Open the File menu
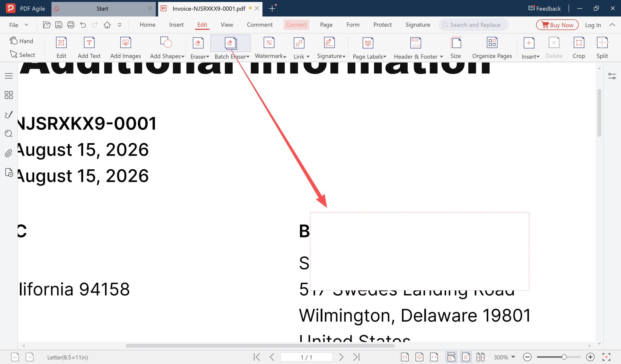621x364 pixels. click(x=18, y=25)
